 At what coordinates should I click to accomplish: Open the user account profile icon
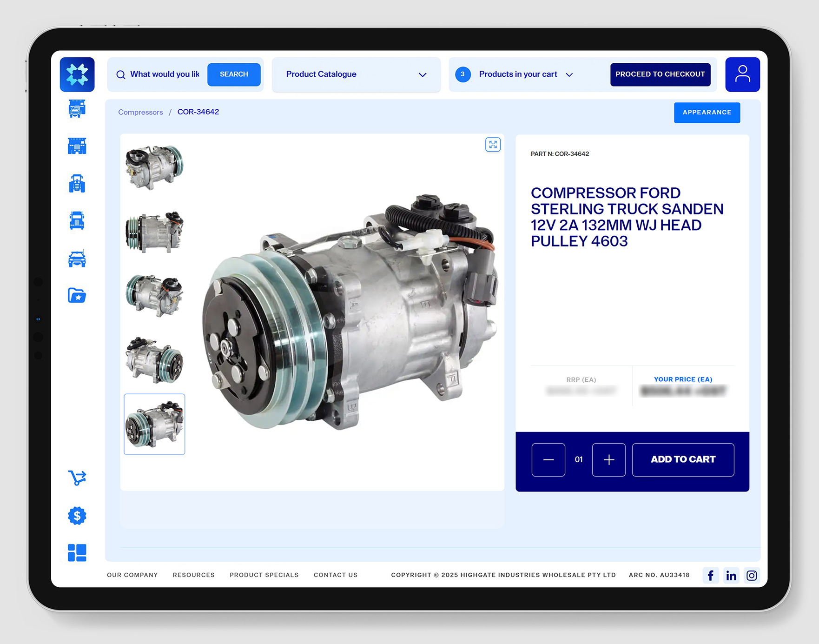(x=742, y=74)
